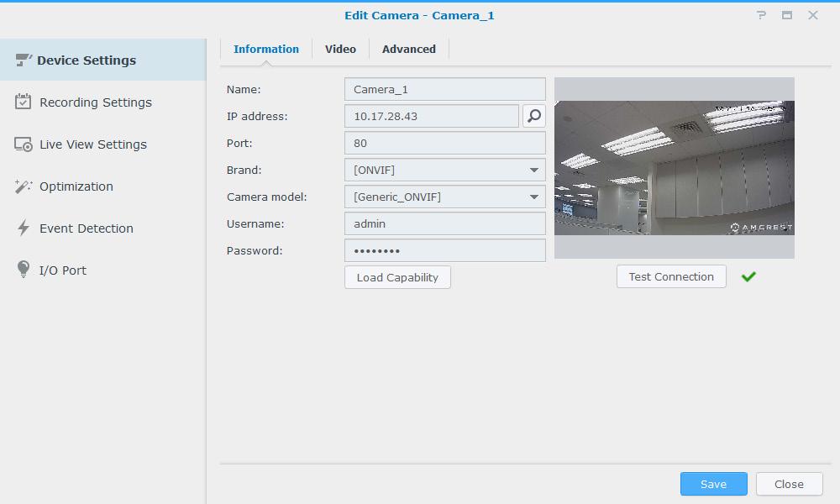Click the Live View Settings monitor icon
Screen dimensions: 840x504
pos(23,144)
